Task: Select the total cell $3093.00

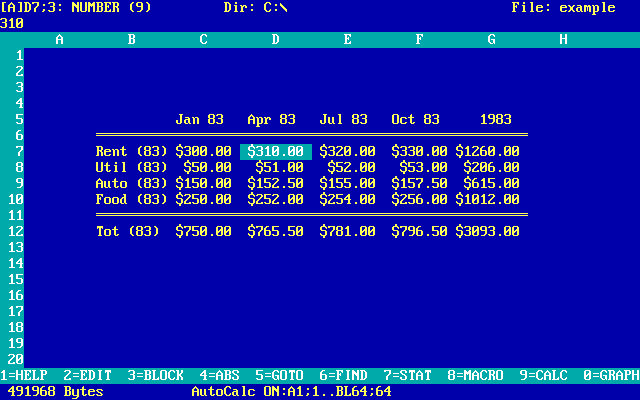Action: (x=488, y=231)
